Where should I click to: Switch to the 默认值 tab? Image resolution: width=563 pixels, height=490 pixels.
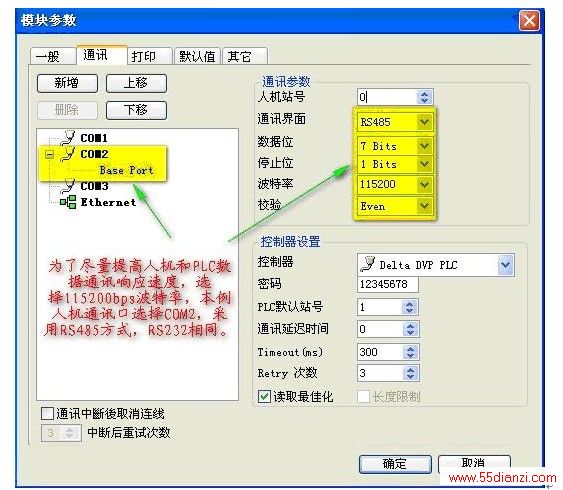point(197,56)
